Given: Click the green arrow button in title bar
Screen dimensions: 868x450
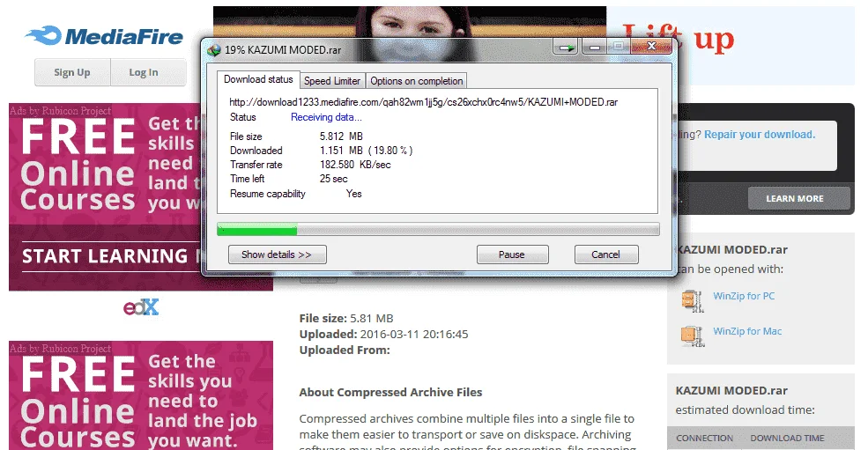Looking at the screenshot, I should pyautogui.click(x=566, y=48).
